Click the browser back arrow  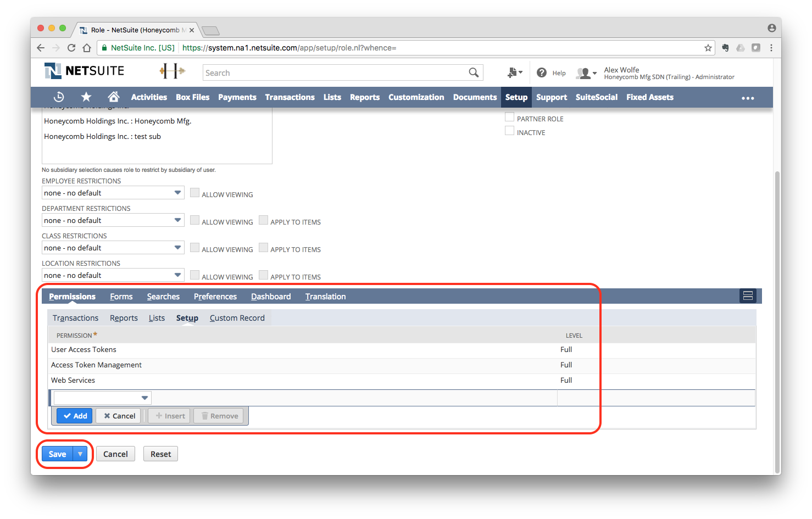41,48
